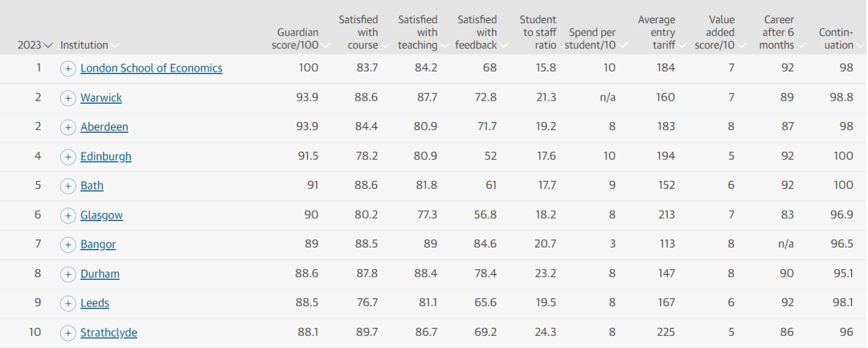
Task: Sort by the Continuation column header
Action: [x=837, y=39]
